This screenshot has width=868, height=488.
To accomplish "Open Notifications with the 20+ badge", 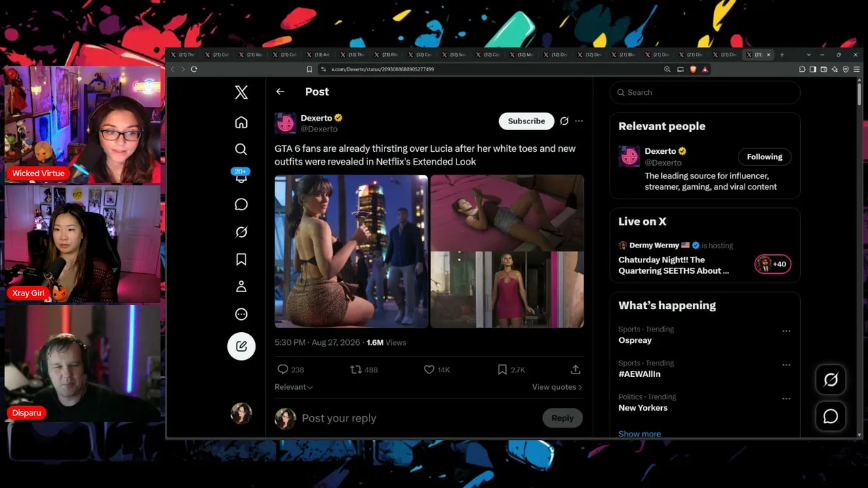I will click(x=241, y=176).
